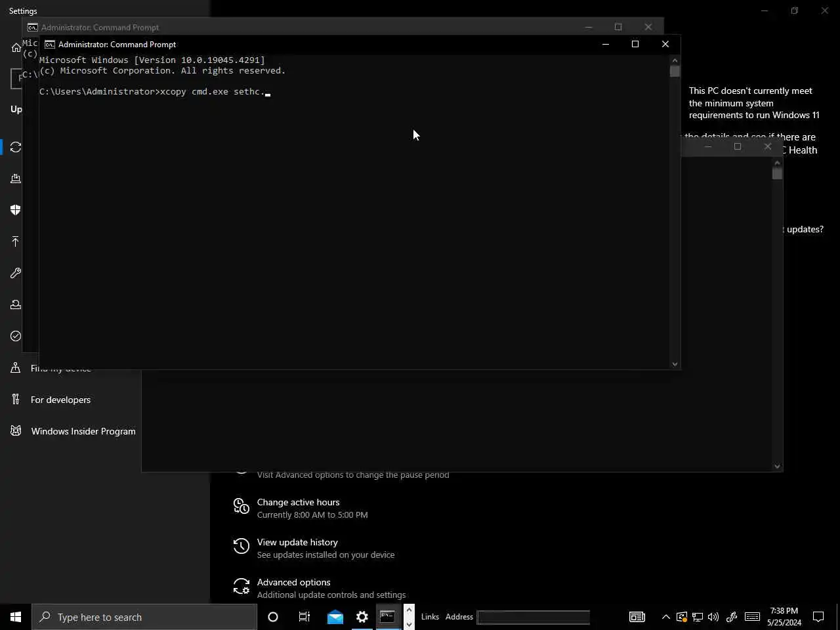Viewport: 840px width, 630px height.
Task: Focus the Address toolbar input field
Action: [534, 617]
